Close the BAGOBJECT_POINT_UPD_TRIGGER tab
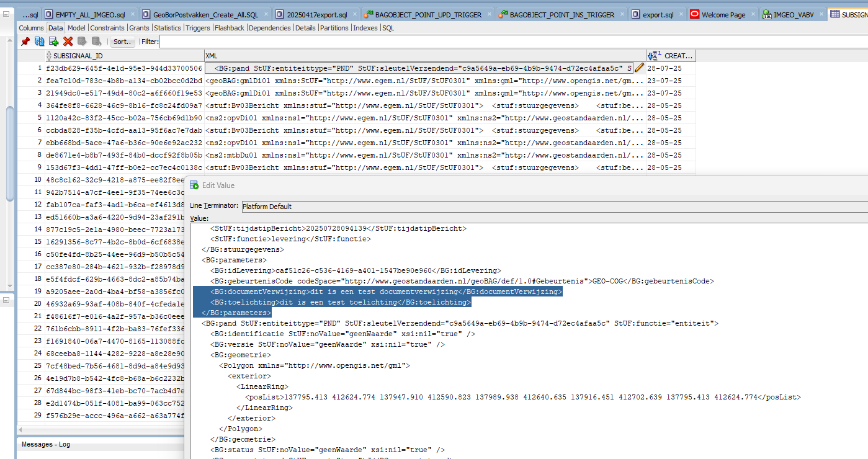The image size is (868, 459). [488, 15]
